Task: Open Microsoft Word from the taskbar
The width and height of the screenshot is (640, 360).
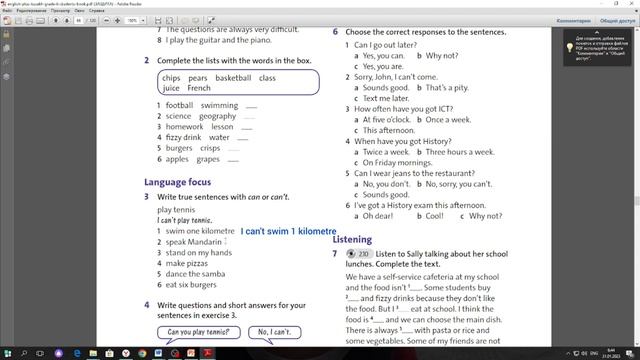Action: pyautogui.click(x=158, y=353)
